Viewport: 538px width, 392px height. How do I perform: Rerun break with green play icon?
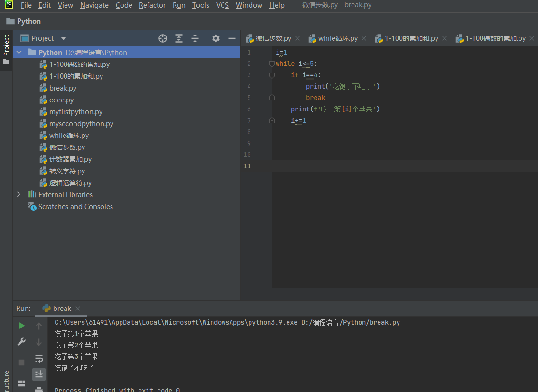21,326
